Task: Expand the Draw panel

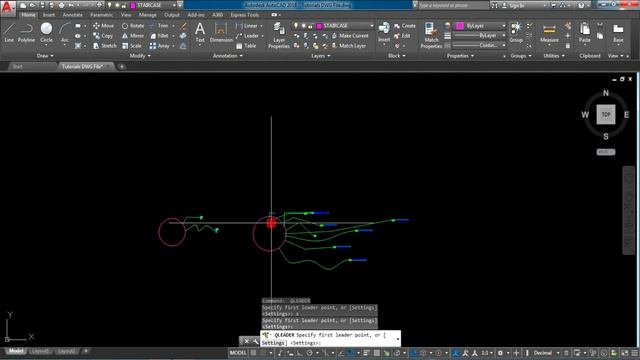Action: click(45, 56)
